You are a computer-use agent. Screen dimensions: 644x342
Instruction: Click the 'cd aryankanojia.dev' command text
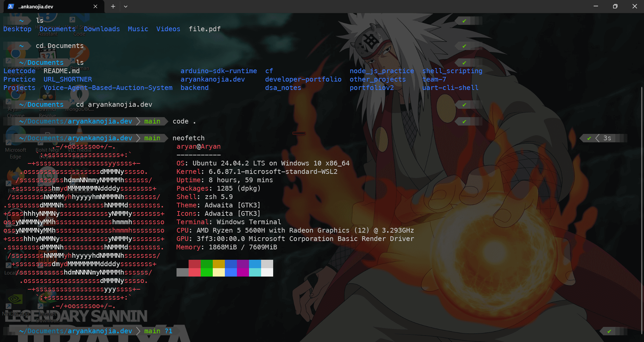coord(114,104)
